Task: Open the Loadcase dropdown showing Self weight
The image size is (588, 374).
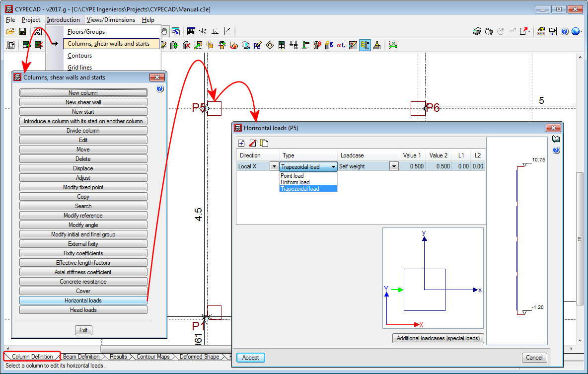Action: pos(394,167)
